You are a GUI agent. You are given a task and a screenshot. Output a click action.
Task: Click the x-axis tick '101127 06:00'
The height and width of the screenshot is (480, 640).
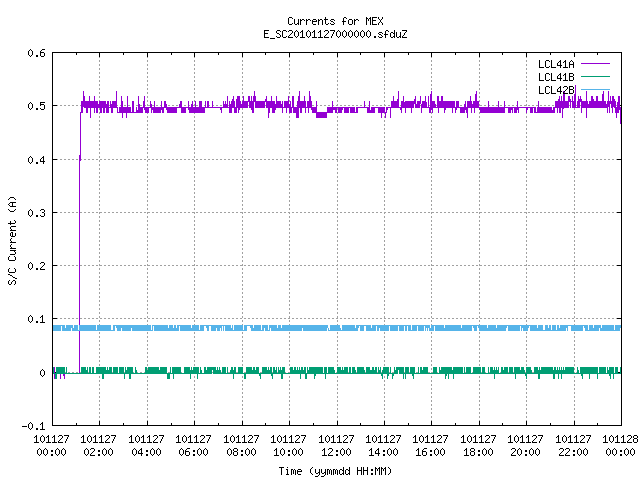[x=193, y=446]
